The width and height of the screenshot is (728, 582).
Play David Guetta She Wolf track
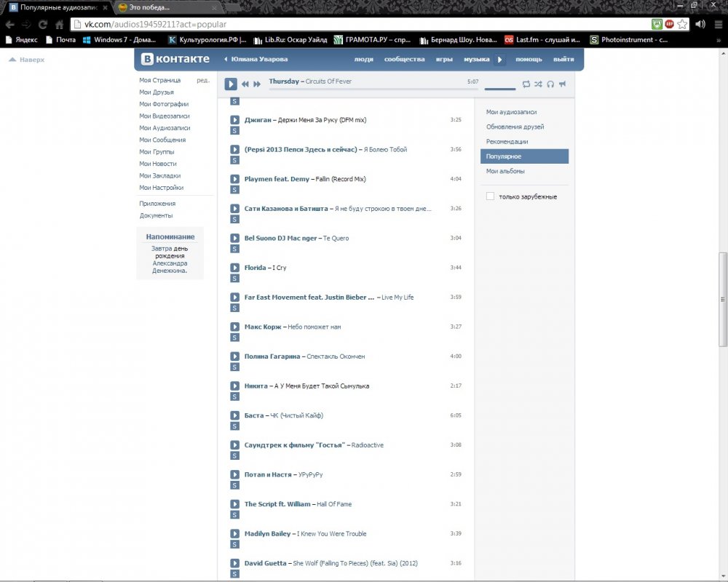point(235,563)
